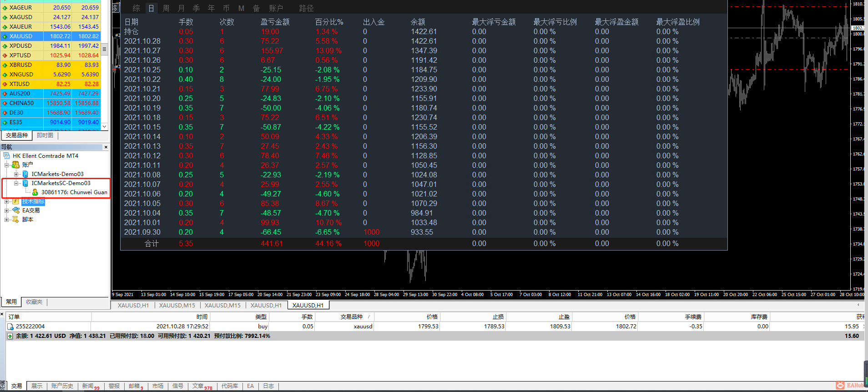
Task: Click the ICMarkets-Demo03 server icon
Action: (25, 174)
